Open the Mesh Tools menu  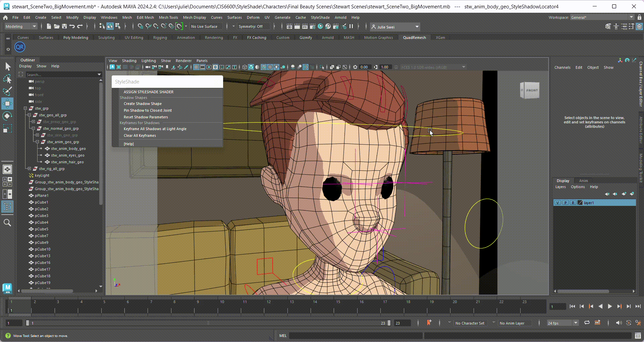click(168, 17)
